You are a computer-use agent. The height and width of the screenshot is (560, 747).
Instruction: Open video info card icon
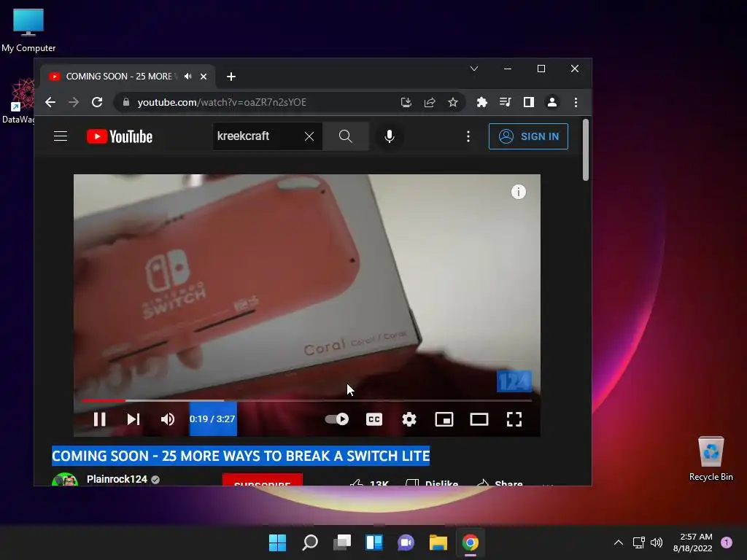tap(519, 192)
